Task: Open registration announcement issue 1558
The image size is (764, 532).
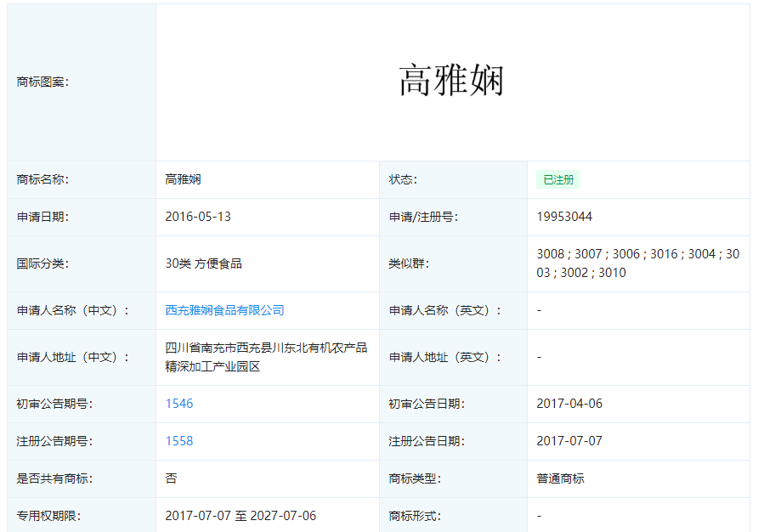Action: coord(179,441)
